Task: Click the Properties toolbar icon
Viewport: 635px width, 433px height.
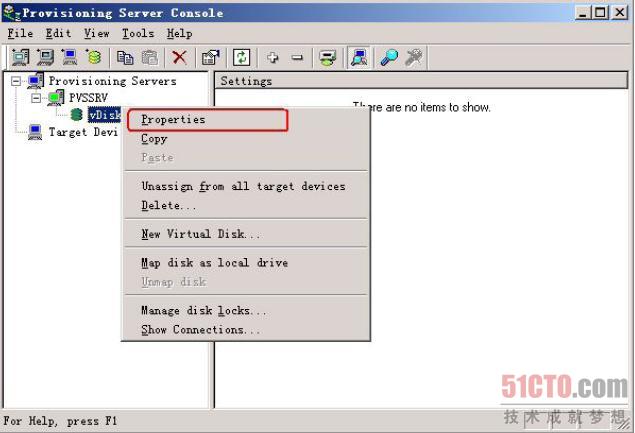Action: tap(211, 58)
